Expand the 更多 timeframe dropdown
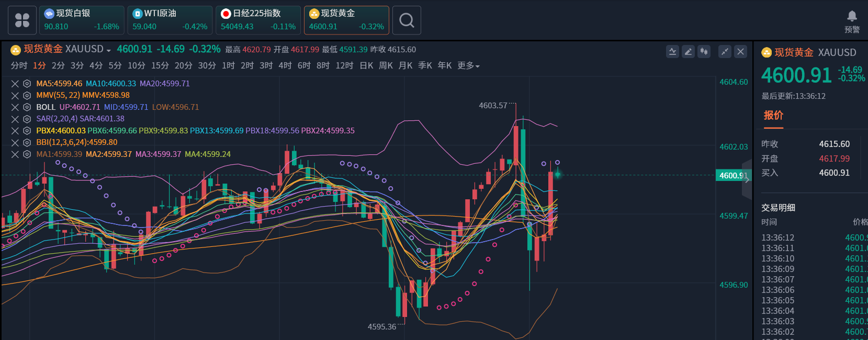 point(468,66)
